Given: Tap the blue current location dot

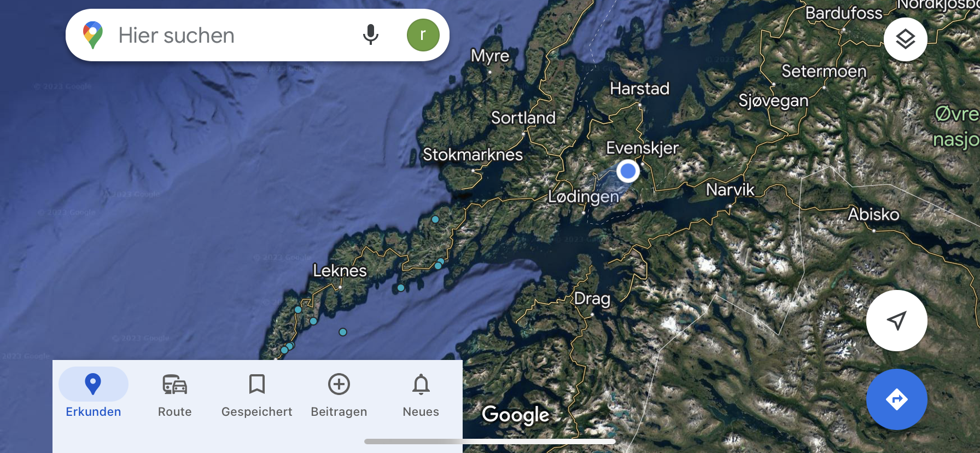Looking at the screenshot, I should 628,171.
